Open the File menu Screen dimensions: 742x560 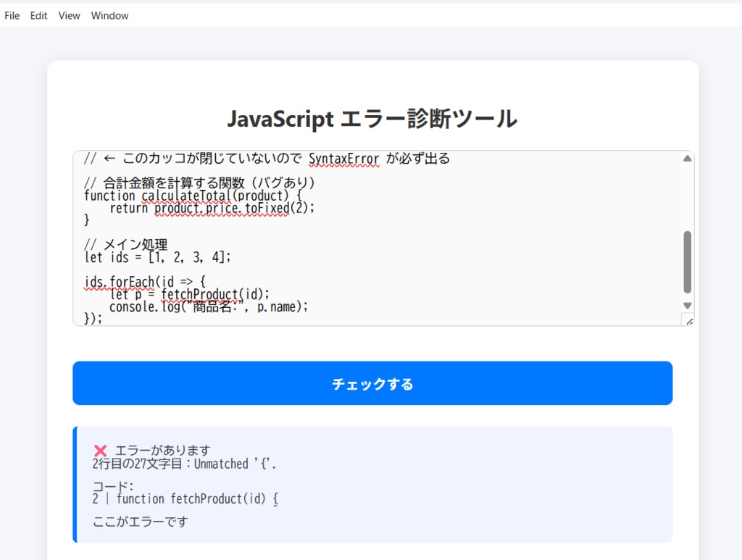tap(12, 15)
